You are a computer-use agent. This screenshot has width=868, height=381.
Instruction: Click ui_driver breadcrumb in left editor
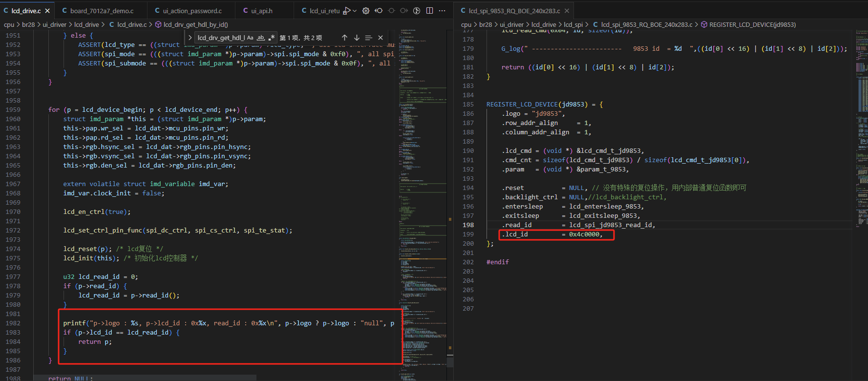(55, 24)
